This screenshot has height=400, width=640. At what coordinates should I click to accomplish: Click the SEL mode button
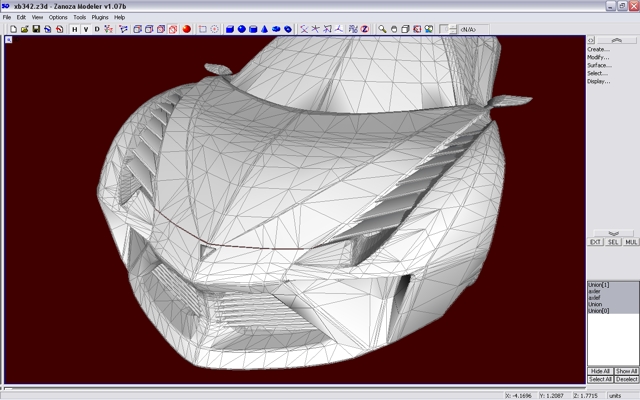tap(612, 242)
